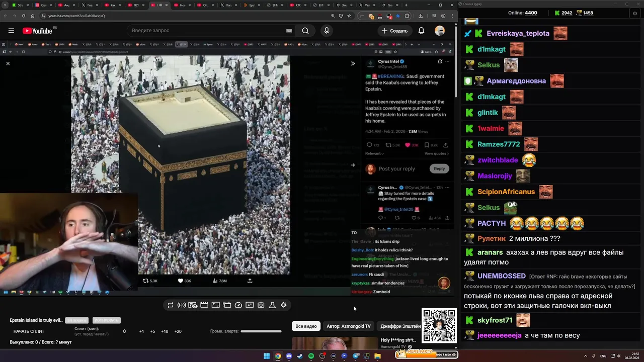
Task: Click the broadcast waves icon in toolbar
Action: [182, 305]
